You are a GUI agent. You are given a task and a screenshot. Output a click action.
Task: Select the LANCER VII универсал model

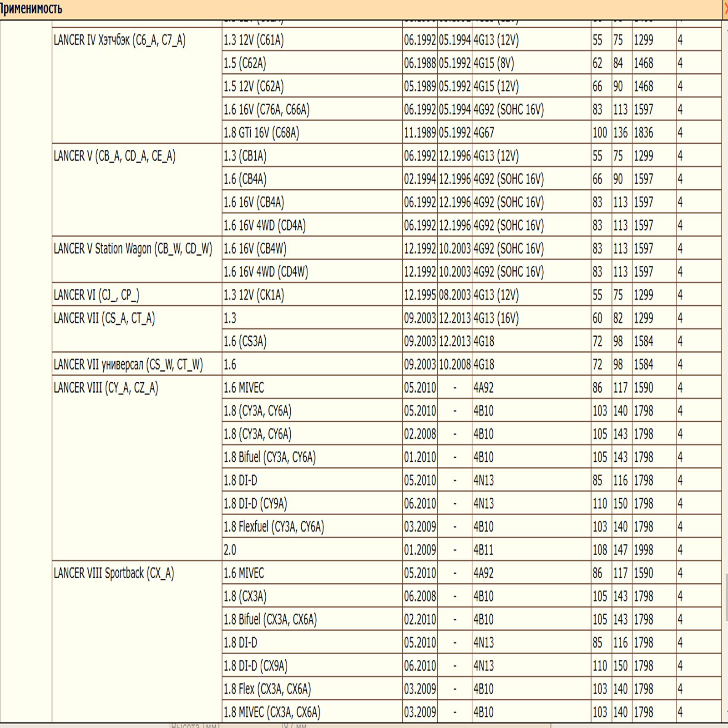click(128, 364)
